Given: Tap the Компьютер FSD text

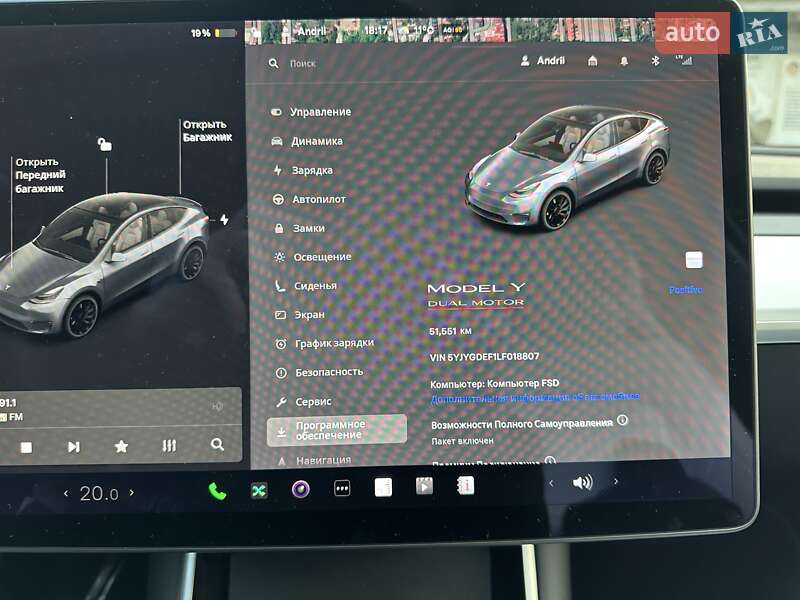Looking at the screenshot, I should 494,384.
